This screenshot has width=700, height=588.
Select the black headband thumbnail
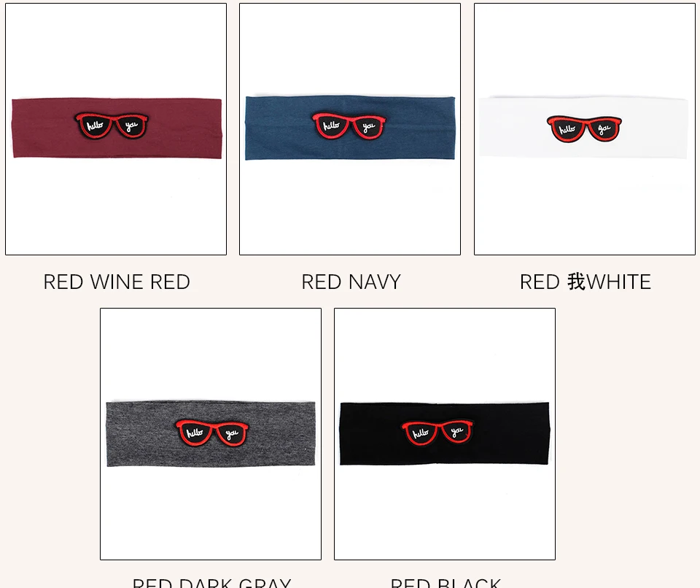click(445, 434)
